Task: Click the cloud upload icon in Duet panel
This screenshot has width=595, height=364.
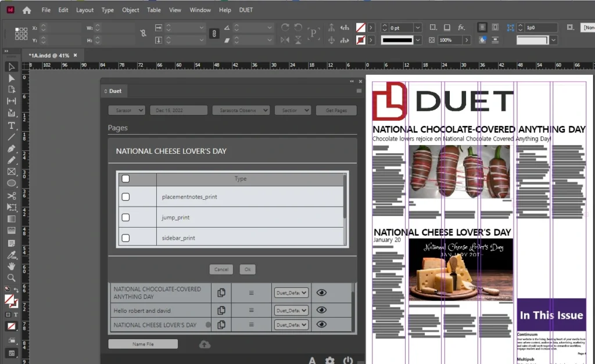Action: [205, 344]
